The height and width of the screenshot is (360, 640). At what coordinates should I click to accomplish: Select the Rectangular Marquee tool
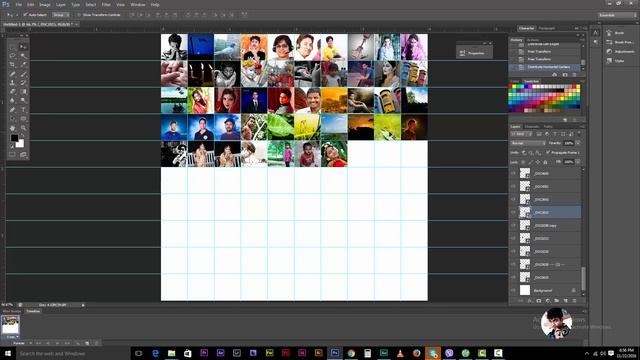pyautogui.click(x=13, y=47)
